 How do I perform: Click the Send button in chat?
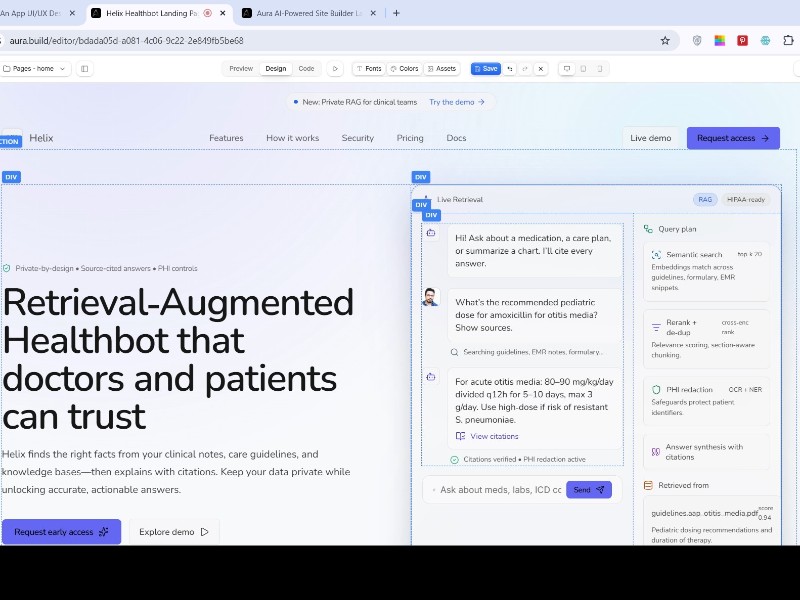[588, 490]
